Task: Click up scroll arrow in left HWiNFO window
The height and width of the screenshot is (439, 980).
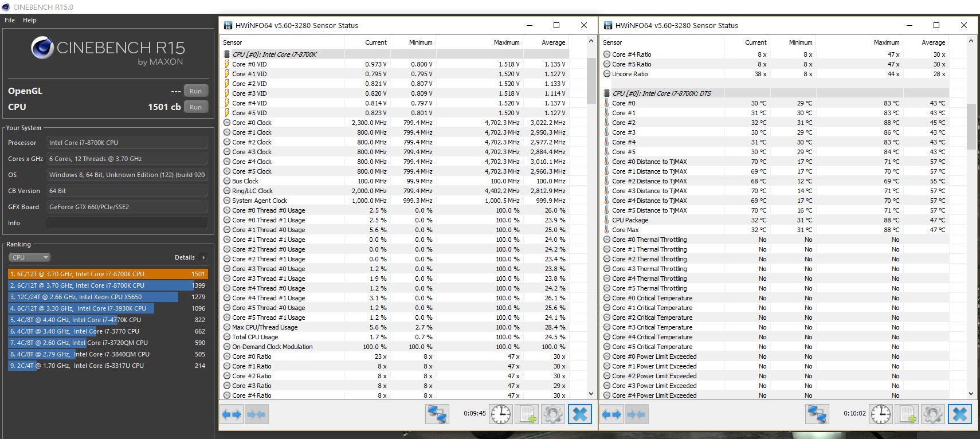Action: click(591, 41)
